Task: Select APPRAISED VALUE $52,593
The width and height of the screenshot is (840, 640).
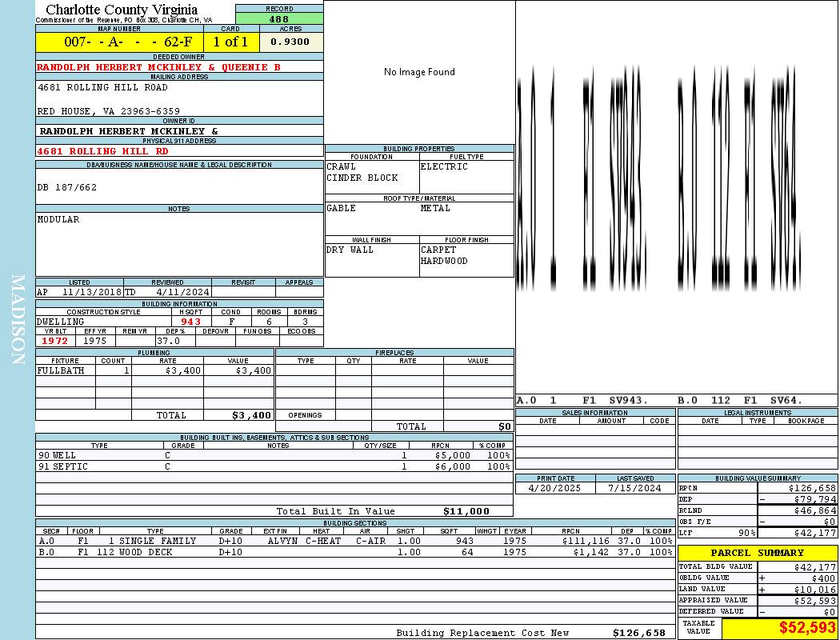Action: (x=815, y=601)
